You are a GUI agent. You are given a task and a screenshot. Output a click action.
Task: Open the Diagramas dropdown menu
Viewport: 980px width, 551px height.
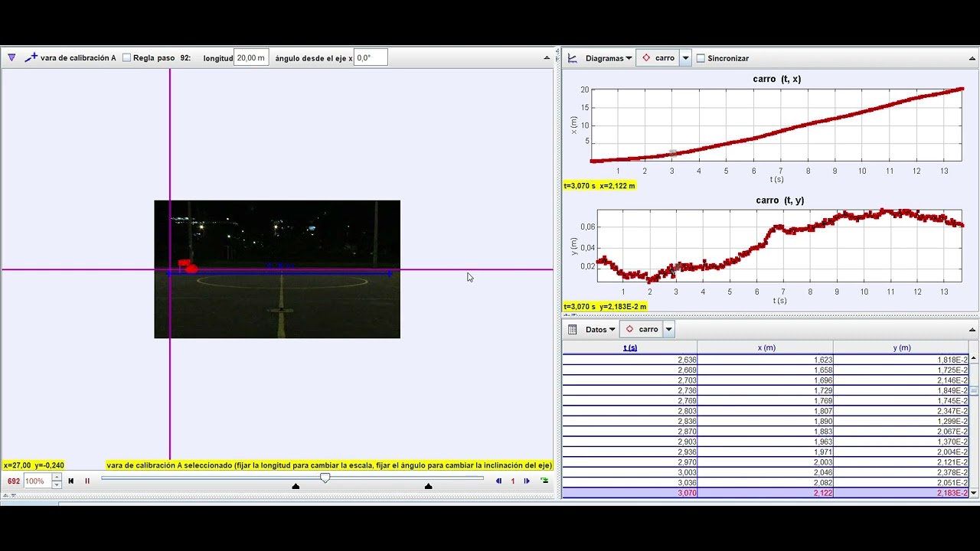tap(609, 58)
